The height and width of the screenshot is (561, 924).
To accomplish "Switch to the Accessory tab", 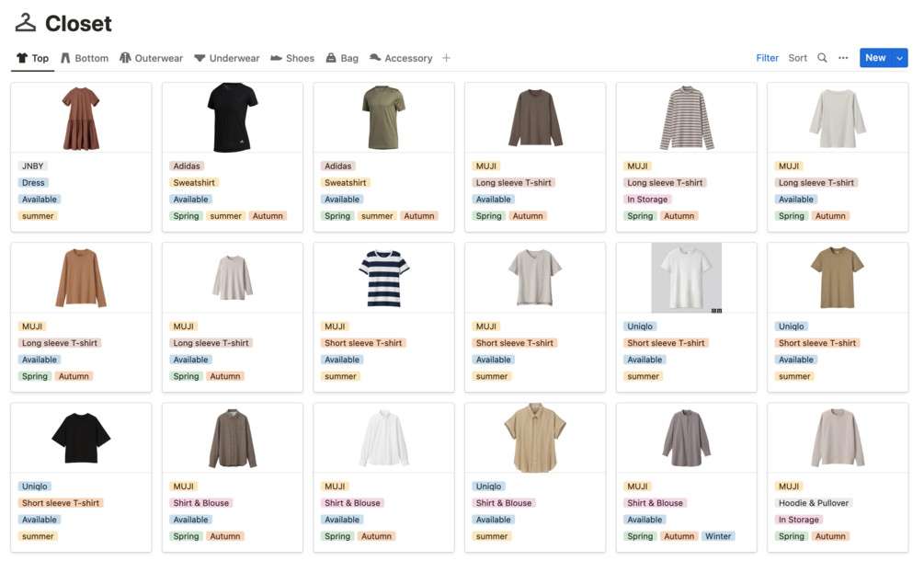I will point(401,58).
